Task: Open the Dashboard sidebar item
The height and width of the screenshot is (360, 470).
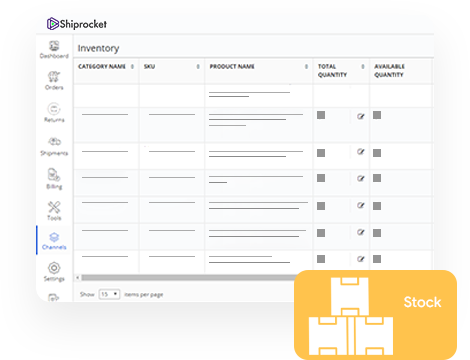Action: tap(54, 49)
